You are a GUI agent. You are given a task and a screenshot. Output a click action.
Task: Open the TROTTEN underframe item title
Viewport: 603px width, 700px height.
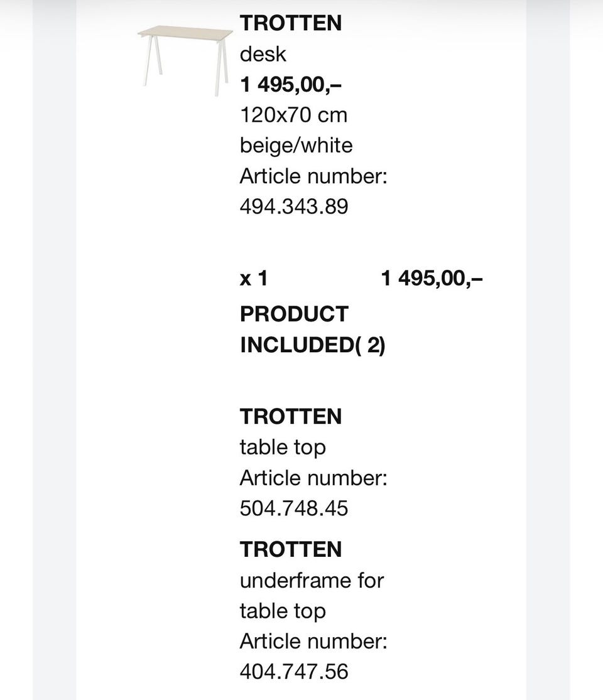click(x=291, y=549)
